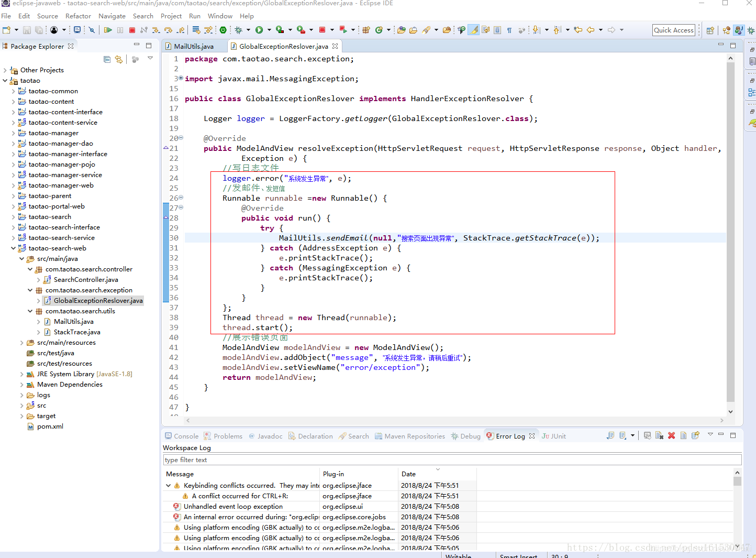The image size is (756, 558).
Task: Switch to the Problems tab
Action: [223, 436]
